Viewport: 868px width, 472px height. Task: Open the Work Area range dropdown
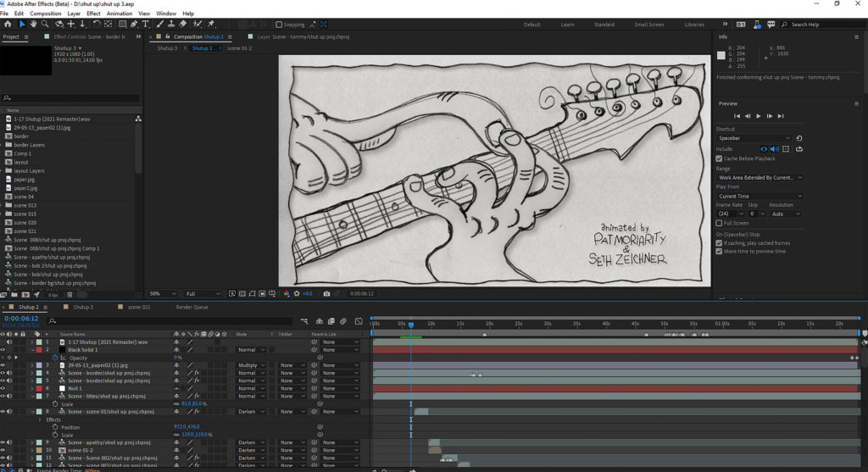[759, 178]
